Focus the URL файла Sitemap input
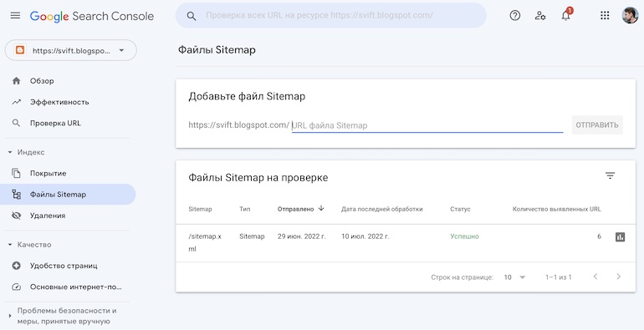644x330 pixels. tap(427, 125)
